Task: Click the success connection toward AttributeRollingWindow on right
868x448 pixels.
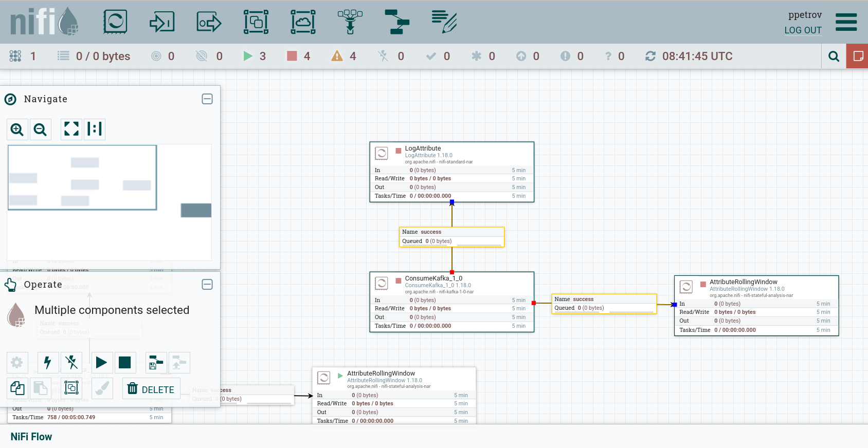Action: (x=604, y=304)
